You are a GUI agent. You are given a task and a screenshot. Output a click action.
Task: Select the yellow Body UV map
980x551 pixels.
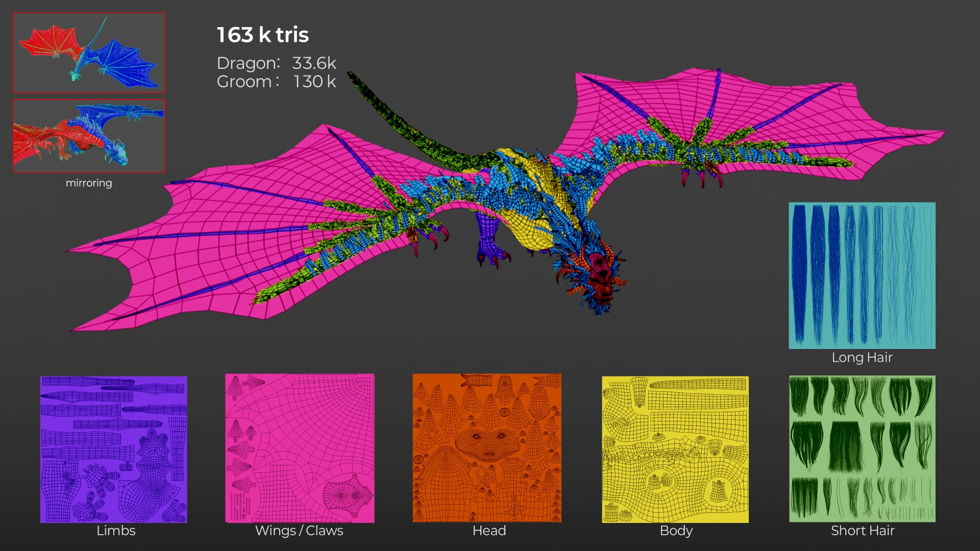click(x=675, y=449)
